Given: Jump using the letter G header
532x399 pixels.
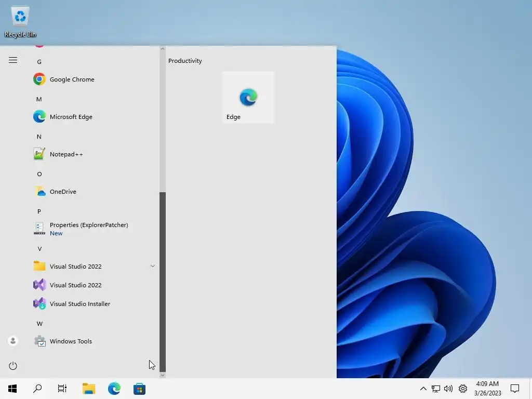Looking at the screenshot, I should [39, 62].
